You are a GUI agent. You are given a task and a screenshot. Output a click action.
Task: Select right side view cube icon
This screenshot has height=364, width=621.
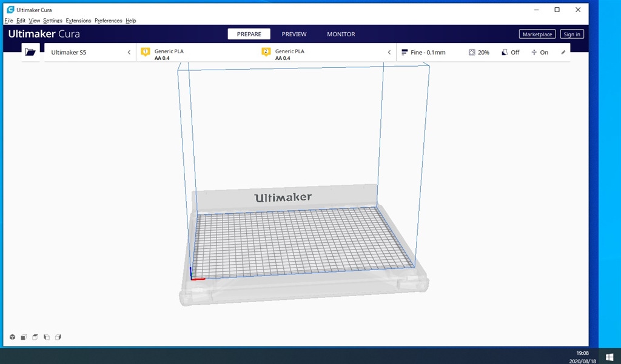pos(58,337)
